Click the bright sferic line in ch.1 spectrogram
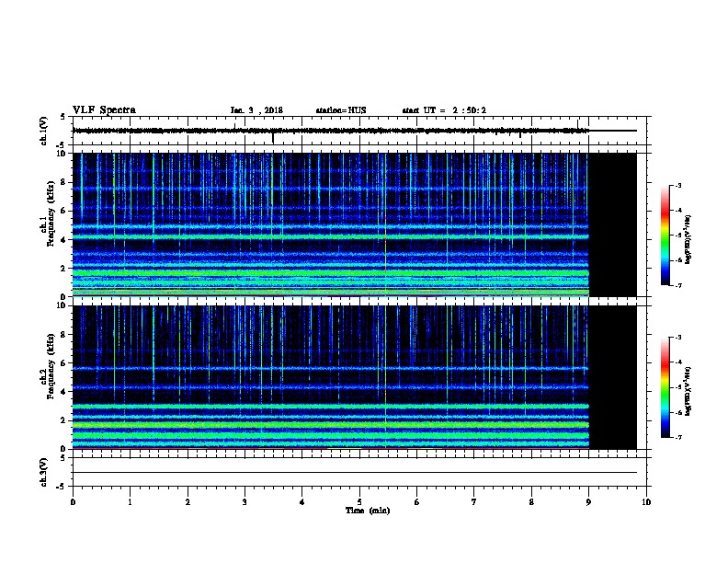Screen dimensions: 728x563 pos(385,224)
